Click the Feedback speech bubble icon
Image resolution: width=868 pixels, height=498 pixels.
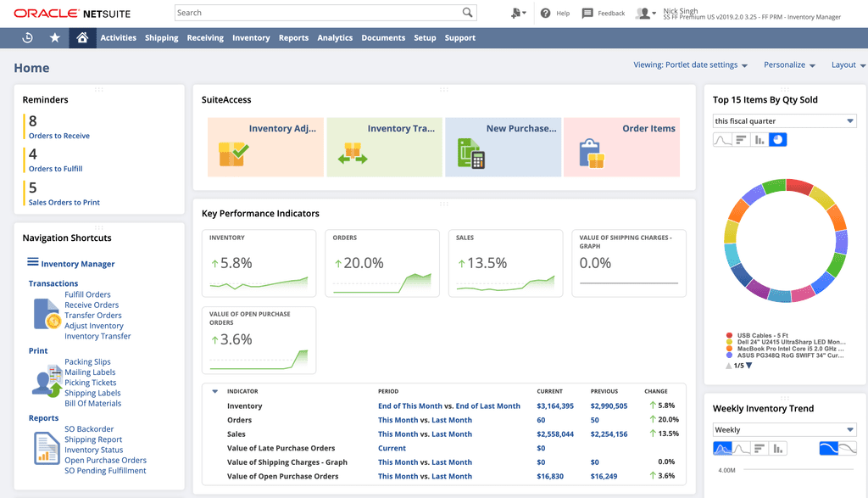[587, 13]
